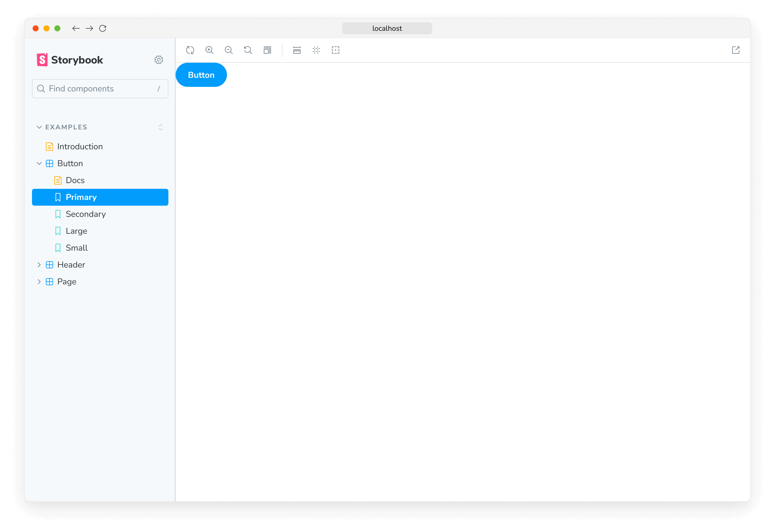Select the Secondary button story
This screenshot has width=775, height=532.
click(x=85, y=214)
